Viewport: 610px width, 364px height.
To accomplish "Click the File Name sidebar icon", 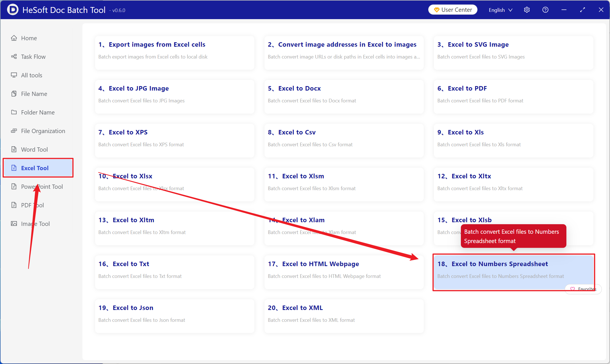I will point(14,94).
